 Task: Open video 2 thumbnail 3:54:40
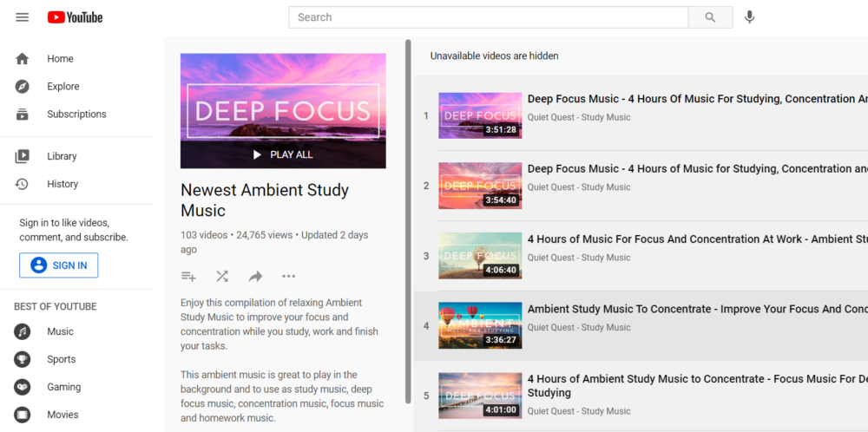pos(480,186)
